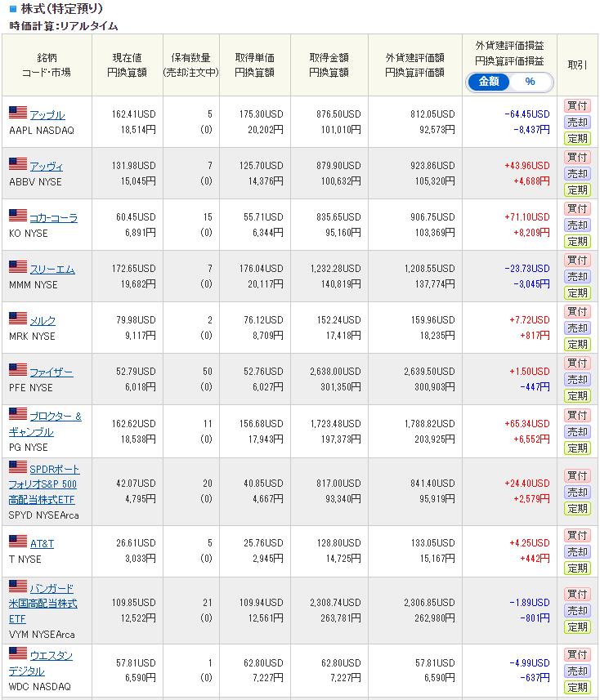This screenshot has width=600, height=700.
Task: Click 売却 button for WDC
Action: [577, 671]
